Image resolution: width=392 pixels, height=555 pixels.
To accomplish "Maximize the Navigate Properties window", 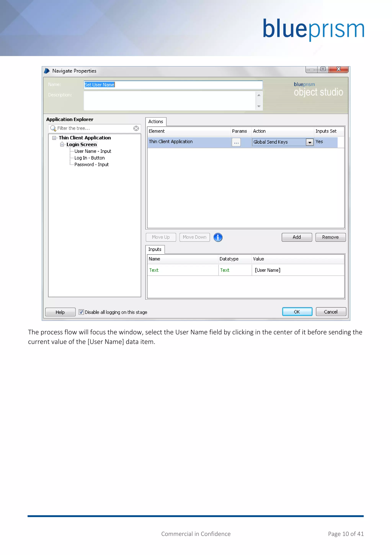I will (323, 69).
